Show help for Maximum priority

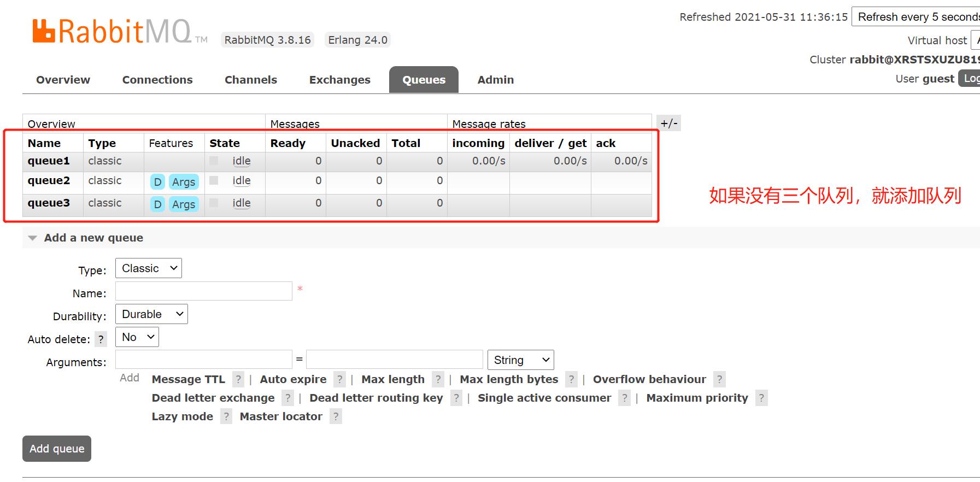click(x=761, y=398)
